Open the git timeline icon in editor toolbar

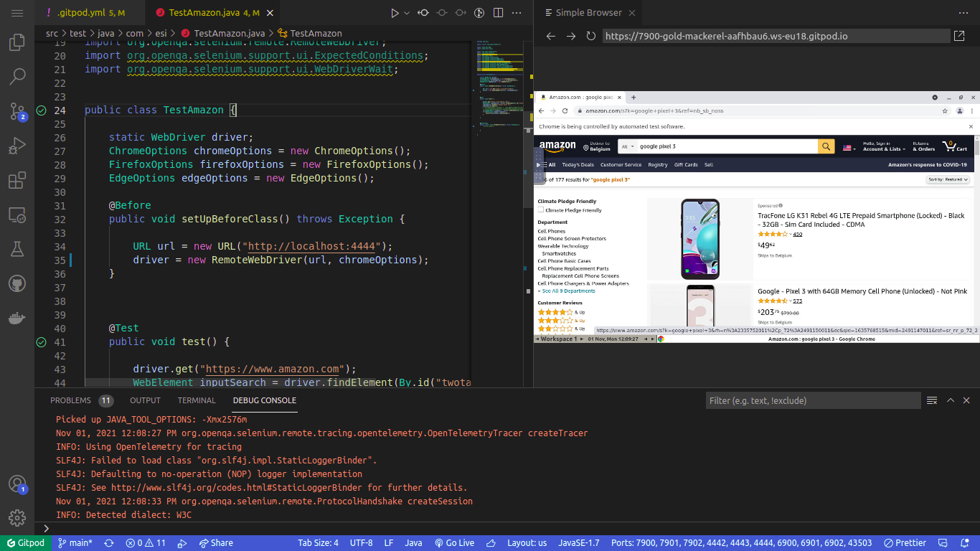point(479,13)
